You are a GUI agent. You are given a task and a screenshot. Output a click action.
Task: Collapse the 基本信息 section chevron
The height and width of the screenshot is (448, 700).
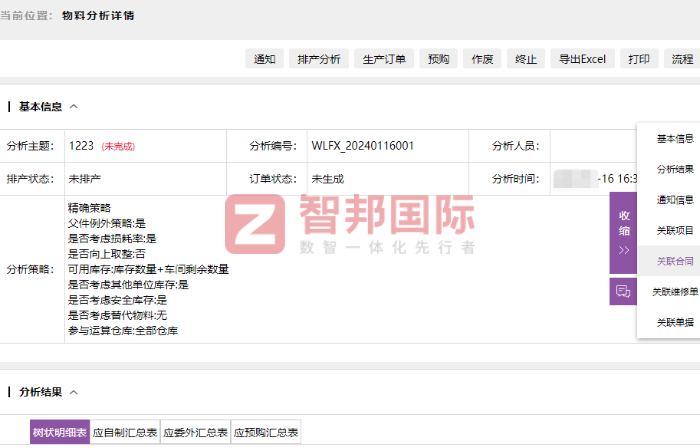point(74,107)
